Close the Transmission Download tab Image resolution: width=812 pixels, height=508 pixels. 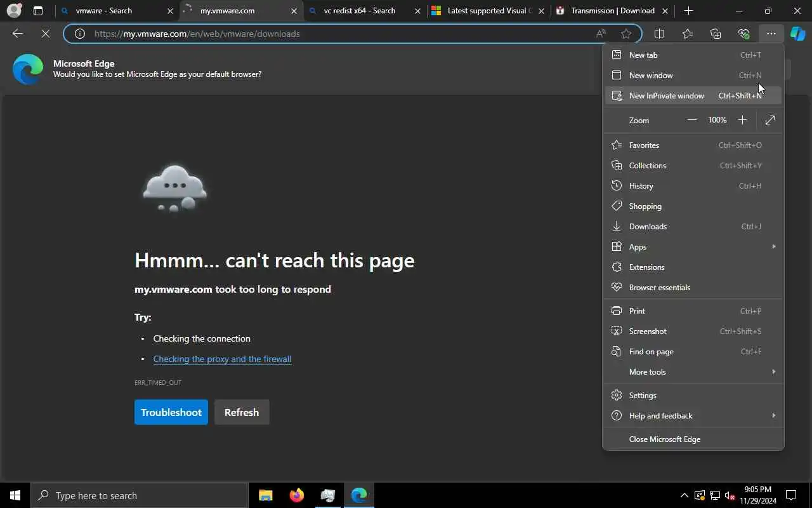(665, 11)
